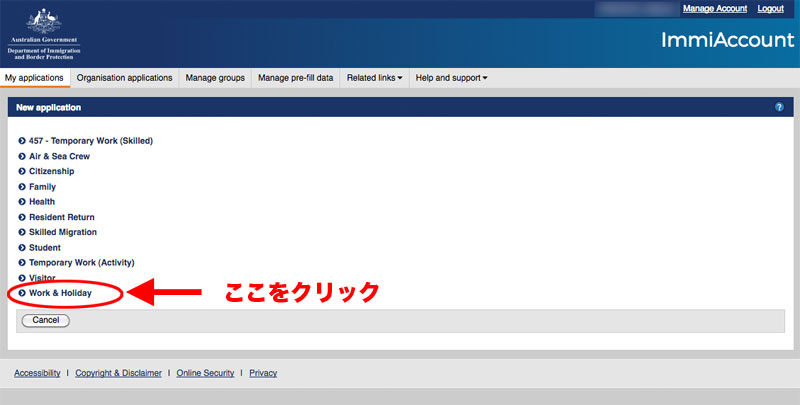The image size is (800, 405).
Task: Expand the arrow icon beside 457 - Temporary Work (Skilled)
Action: tap(22, 141)
